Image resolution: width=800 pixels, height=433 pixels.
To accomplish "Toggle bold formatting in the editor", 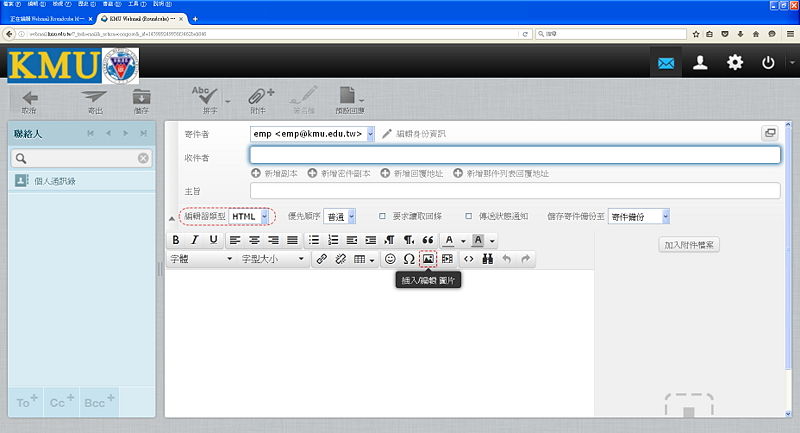I will tap(176, 240).
